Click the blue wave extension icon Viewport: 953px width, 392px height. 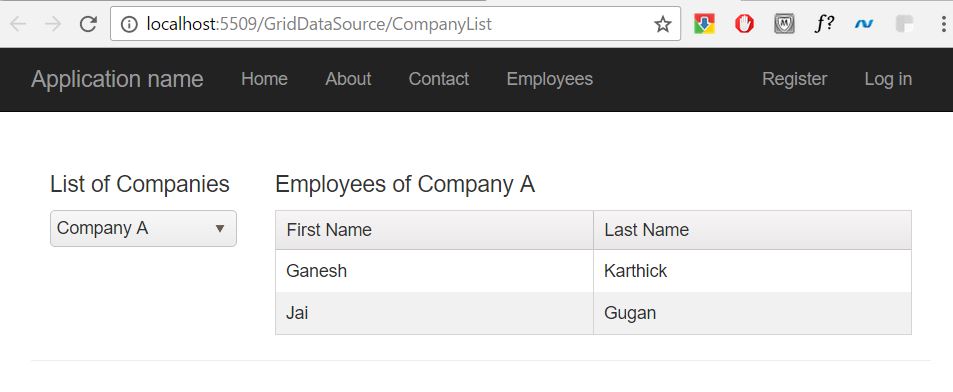click(x=864, y=24)
